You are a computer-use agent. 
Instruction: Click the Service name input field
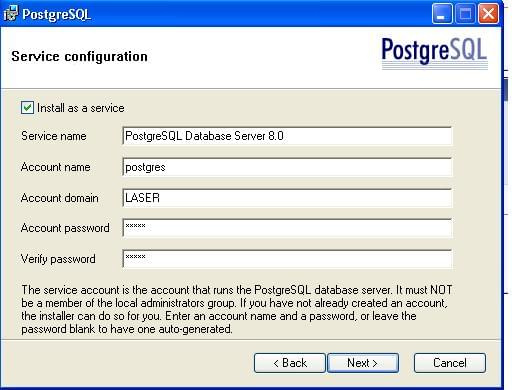(287, 136)
